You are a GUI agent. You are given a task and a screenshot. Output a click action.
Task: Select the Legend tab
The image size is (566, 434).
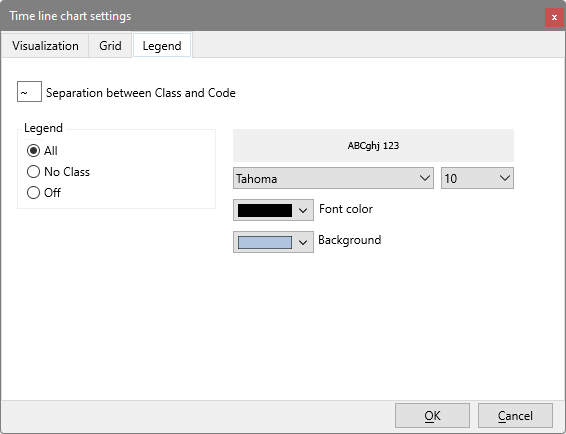pos(162,45)
